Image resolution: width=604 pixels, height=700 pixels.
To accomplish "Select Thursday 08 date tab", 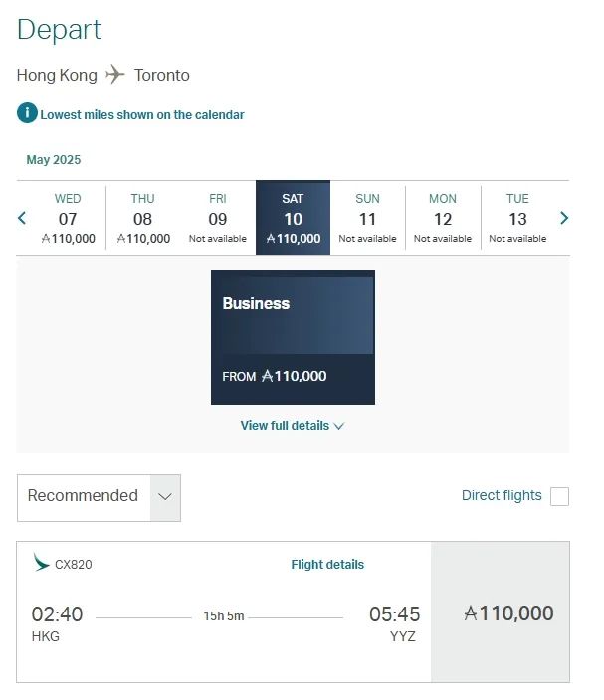I will tap(143, 218).
